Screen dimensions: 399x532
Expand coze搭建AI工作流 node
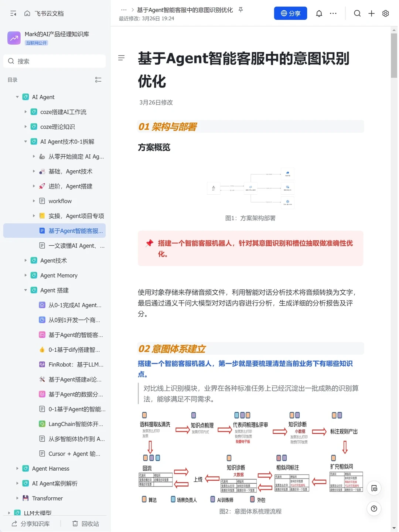25,112
